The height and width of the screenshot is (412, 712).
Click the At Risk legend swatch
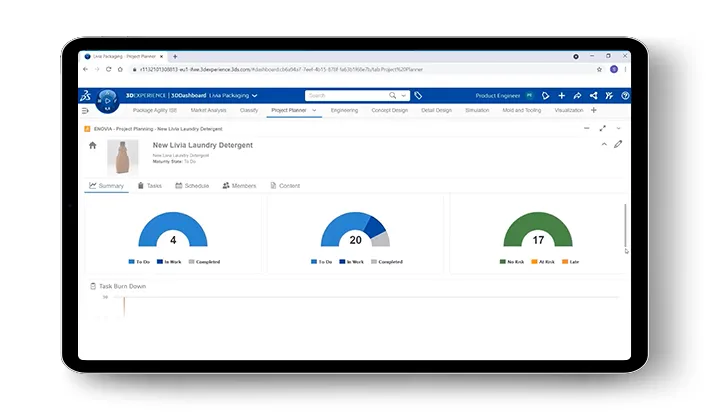coord(534,262)
